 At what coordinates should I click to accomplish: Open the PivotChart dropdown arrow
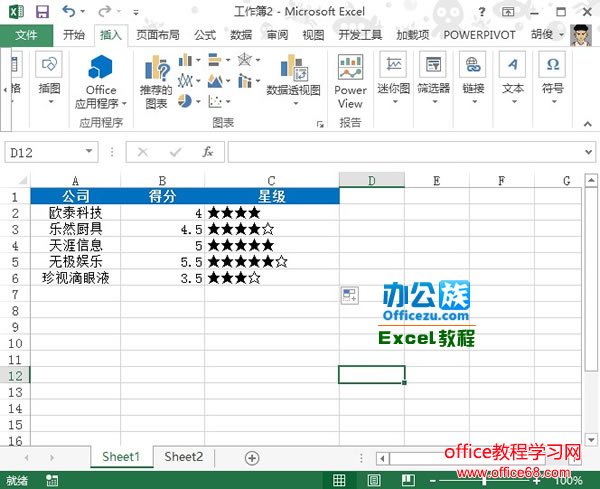(x=295, y=103)
